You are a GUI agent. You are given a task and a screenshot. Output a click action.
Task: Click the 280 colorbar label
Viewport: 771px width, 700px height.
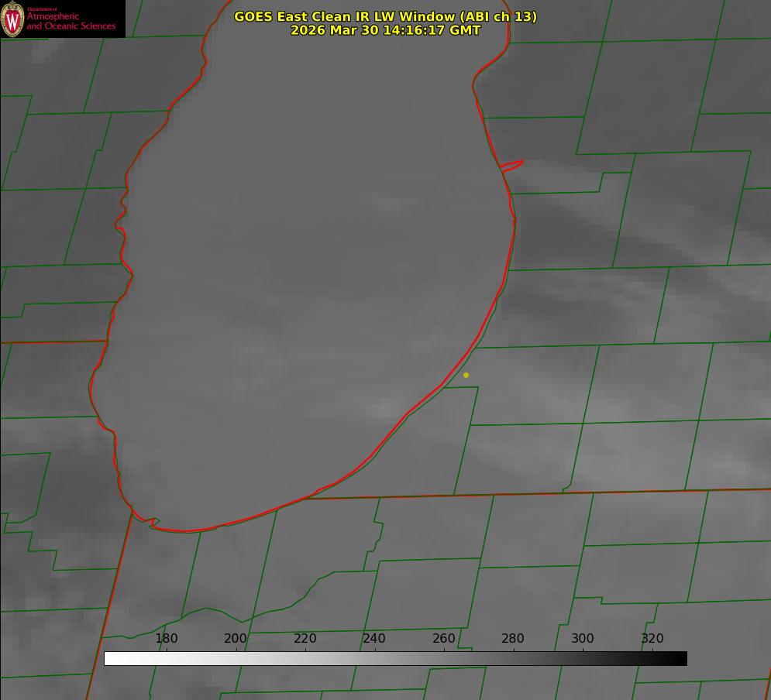point(513,639)
